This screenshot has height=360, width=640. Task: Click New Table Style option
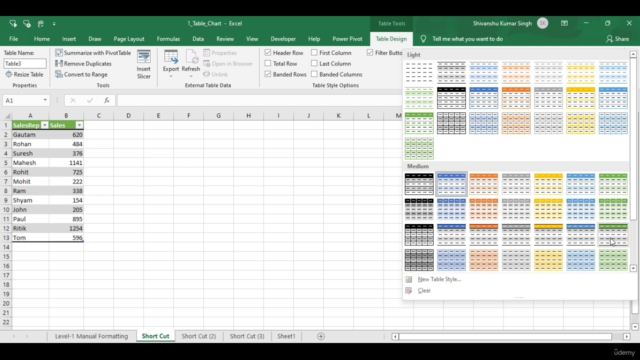(439, 279)
